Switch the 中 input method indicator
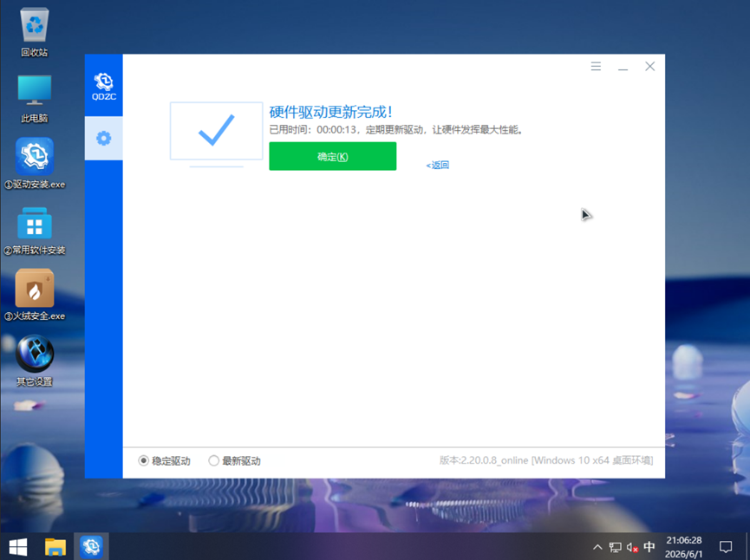The height and width of the screenshot is (560, 750). tap(649, 547)
